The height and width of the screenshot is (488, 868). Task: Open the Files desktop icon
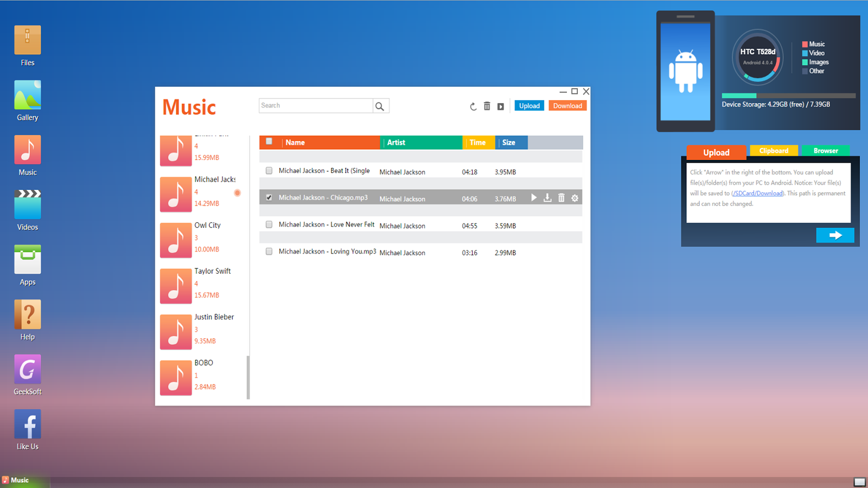(x=28, y=40)
